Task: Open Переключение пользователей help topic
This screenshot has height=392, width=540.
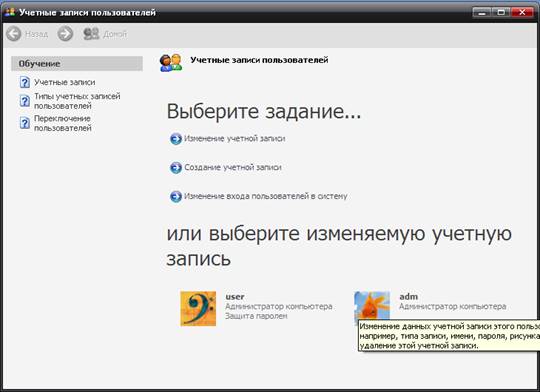Action: [63, 123]
